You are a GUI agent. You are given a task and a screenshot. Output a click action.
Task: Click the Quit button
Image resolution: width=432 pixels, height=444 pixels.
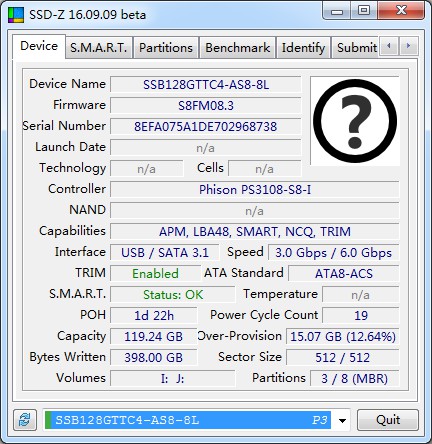(388, 420)
